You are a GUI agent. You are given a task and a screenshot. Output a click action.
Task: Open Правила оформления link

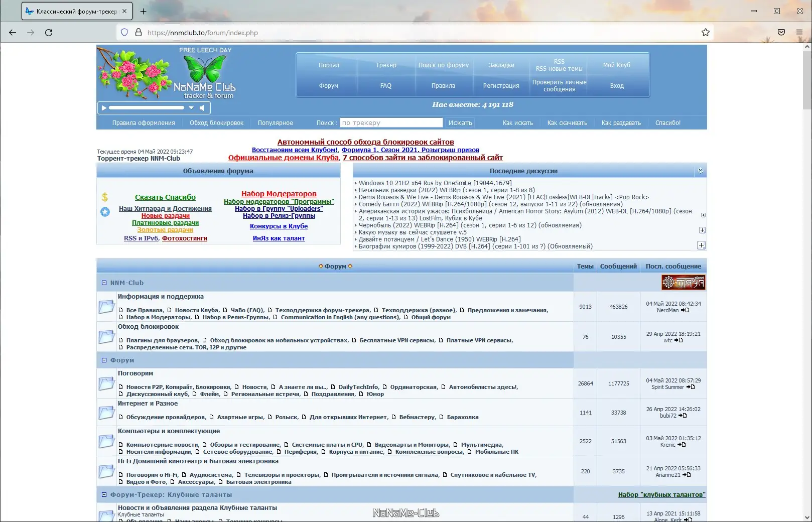[x=144, y=123]
